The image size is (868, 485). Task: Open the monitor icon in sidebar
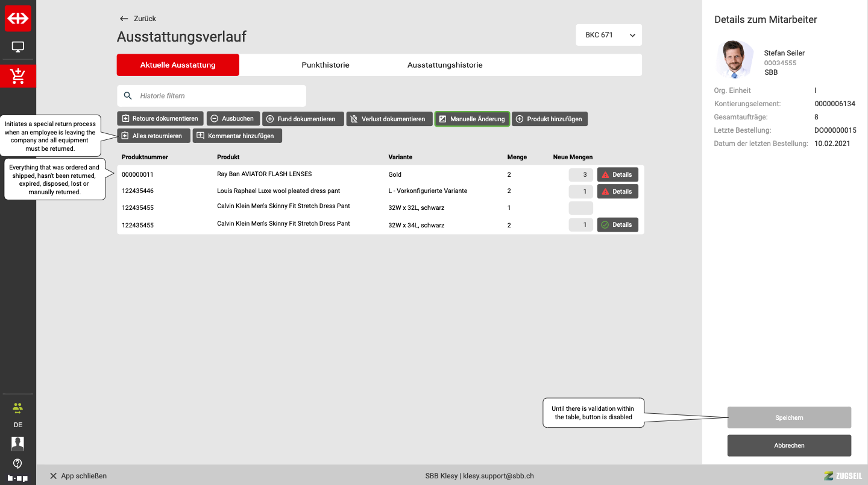point(18,47)
